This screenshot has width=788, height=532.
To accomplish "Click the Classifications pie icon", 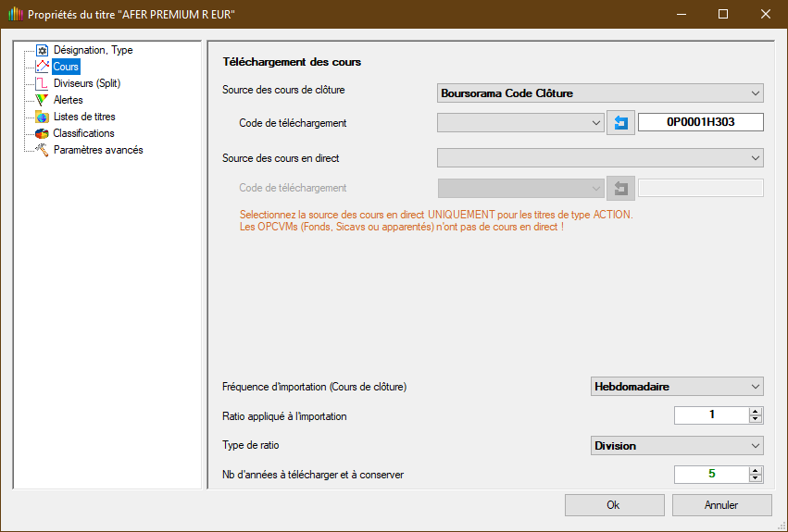I will [x=42, y=133].
